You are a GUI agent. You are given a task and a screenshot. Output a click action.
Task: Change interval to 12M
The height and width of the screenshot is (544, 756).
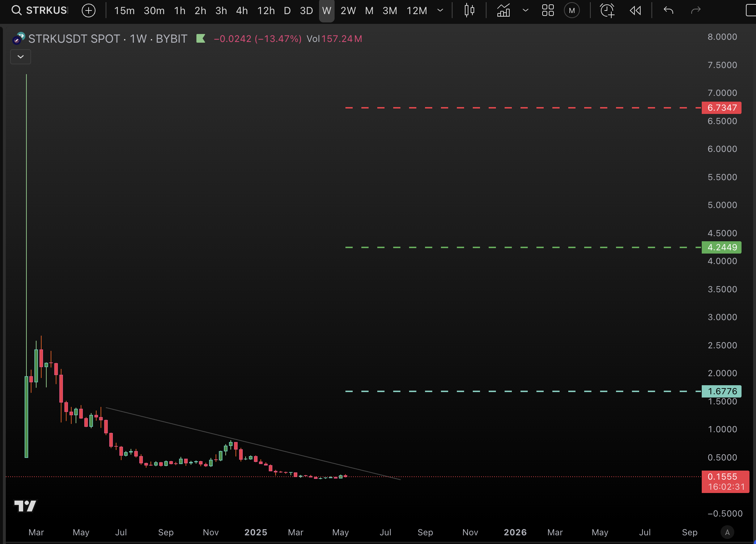[417, 10]
